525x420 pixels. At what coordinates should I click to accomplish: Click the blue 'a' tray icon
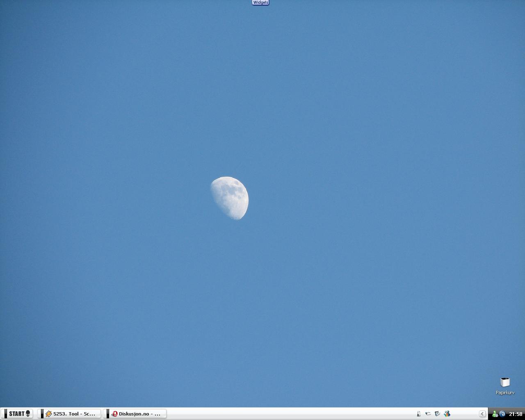click(502, 414)
